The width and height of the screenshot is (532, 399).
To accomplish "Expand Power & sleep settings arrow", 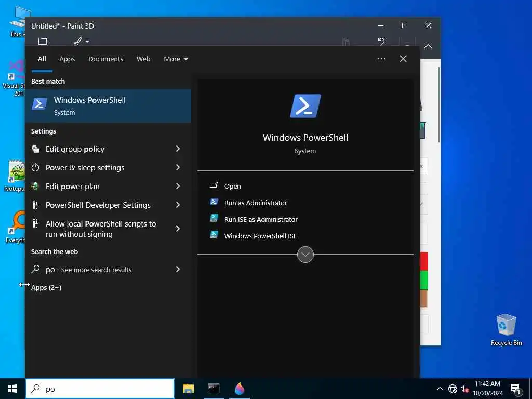I will click(x=178, y=167).
